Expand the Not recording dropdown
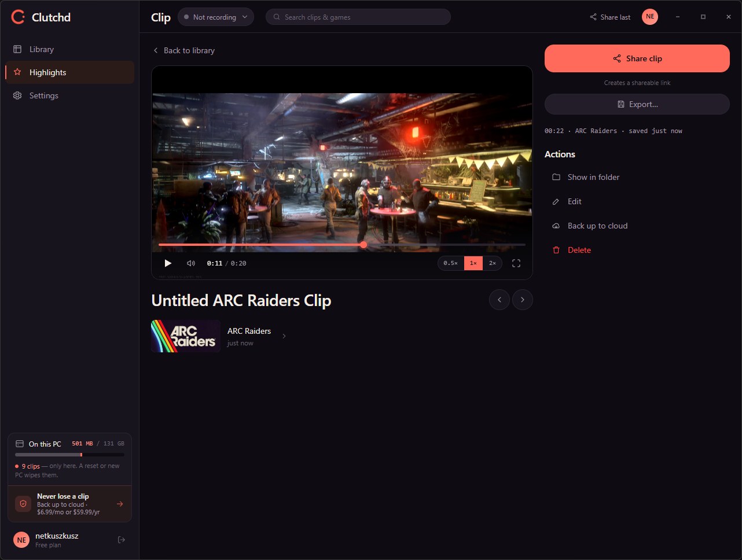 pyautogui.click(x=216, y=17)
